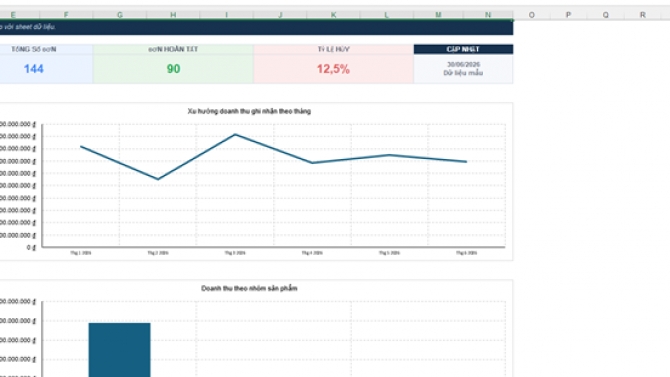Select column R header
The image size is (670, 377).
tap(642, 15)
